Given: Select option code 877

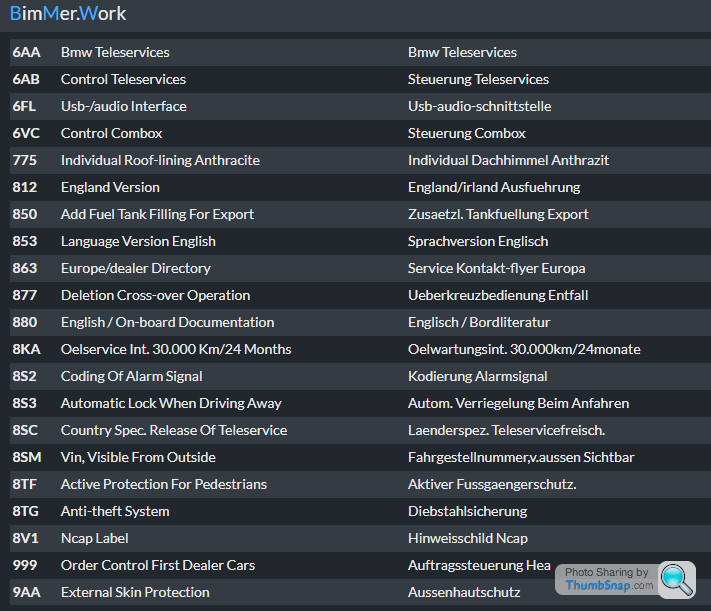Looking at the screenshot, I should point(24,295).
